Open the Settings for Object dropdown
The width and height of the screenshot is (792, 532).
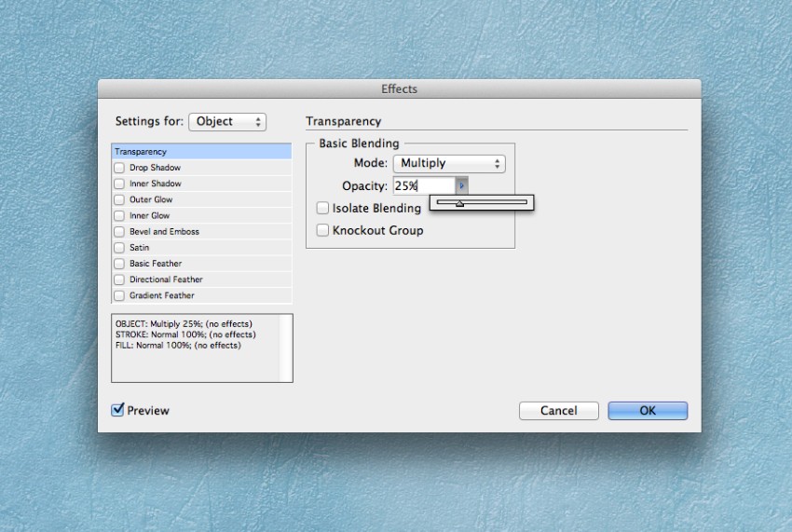coord(227,122)
